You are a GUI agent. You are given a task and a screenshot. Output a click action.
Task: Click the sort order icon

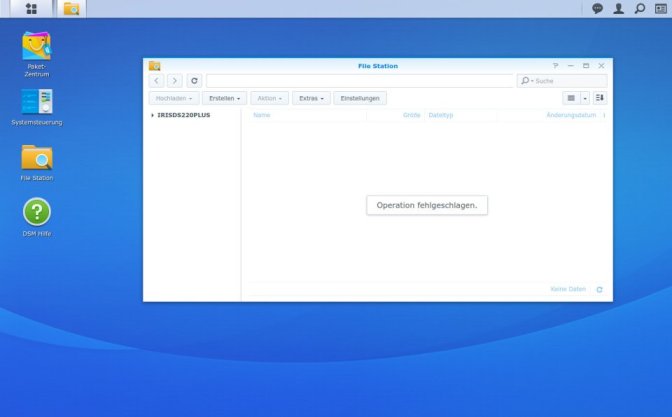[600, 98]
